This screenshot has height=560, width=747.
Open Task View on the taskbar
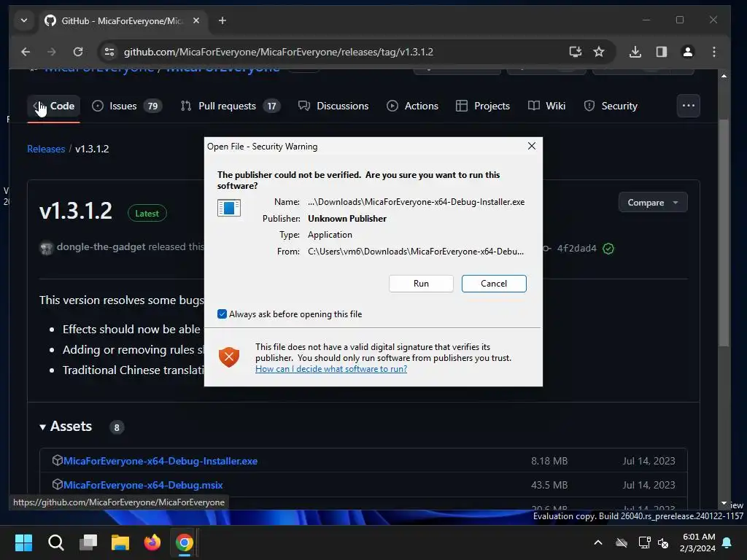click(88, 542)
